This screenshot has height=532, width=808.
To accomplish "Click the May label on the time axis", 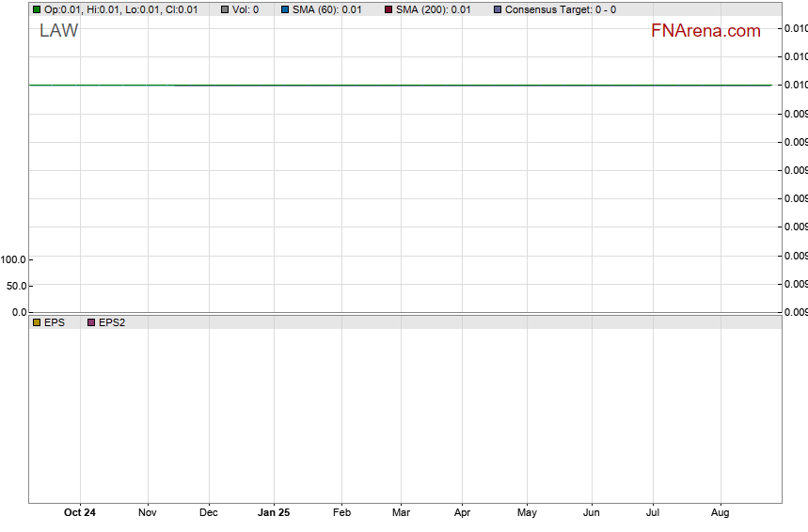I will click(527, 513).
